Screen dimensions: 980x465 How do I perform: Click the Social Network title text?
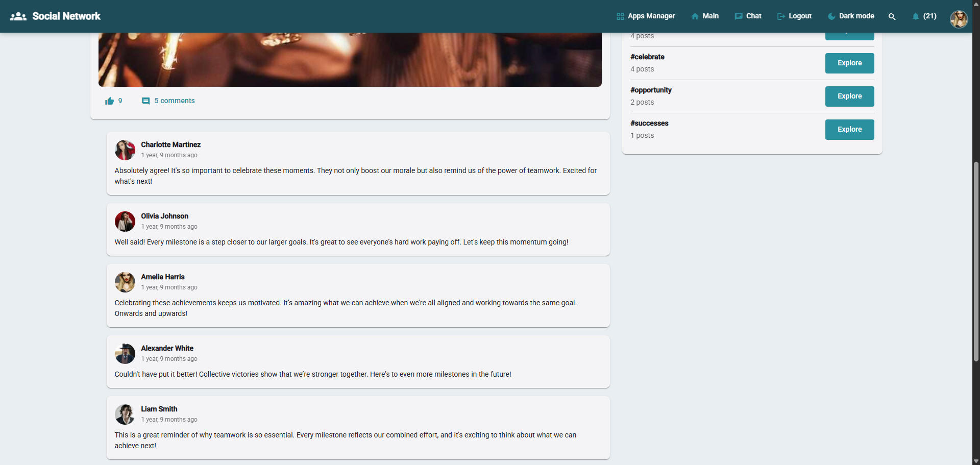point(66,16)
